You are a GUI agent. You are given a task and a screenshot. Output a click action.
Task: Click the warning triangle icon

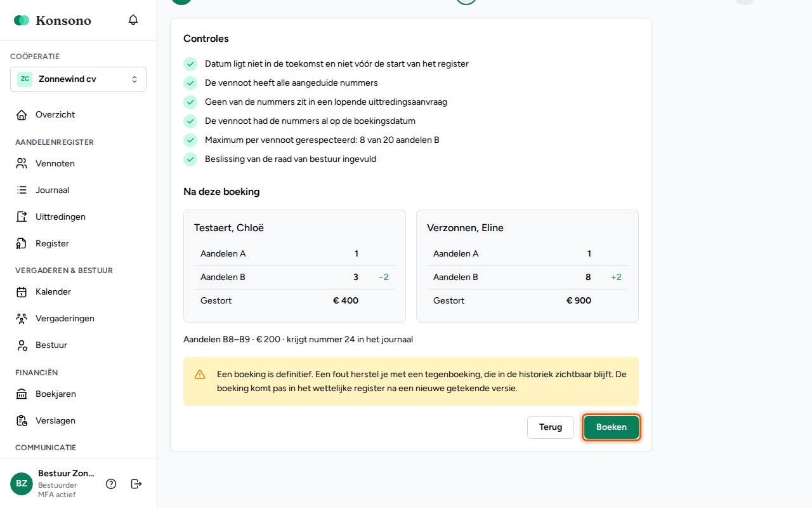click(200, 375)
